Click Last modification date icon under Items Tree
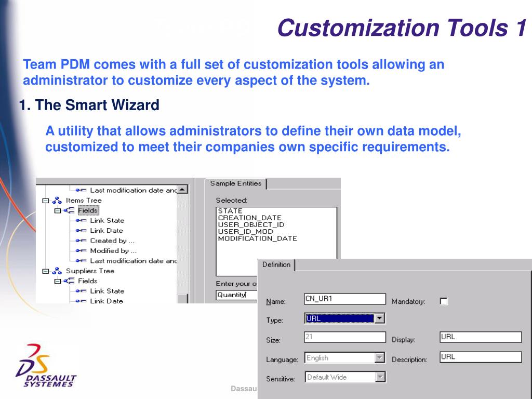Viewport: 532px width, 399px height. (81, 261)
